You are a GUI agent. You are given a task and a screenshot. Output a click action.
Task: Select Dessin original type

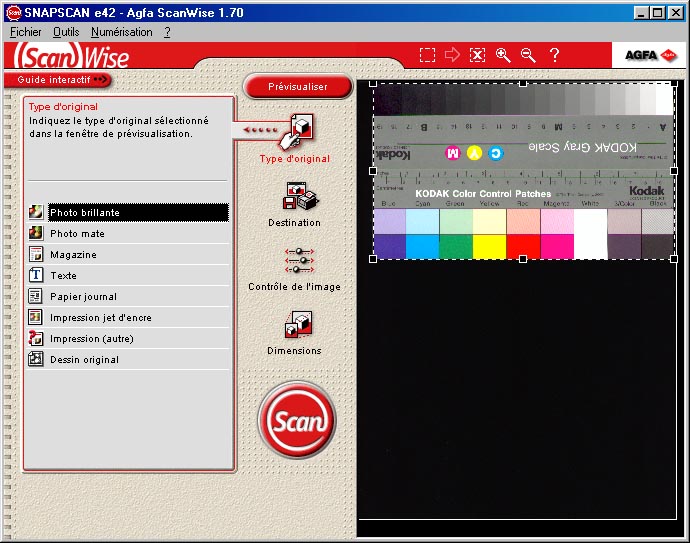[x=138, y=360]
